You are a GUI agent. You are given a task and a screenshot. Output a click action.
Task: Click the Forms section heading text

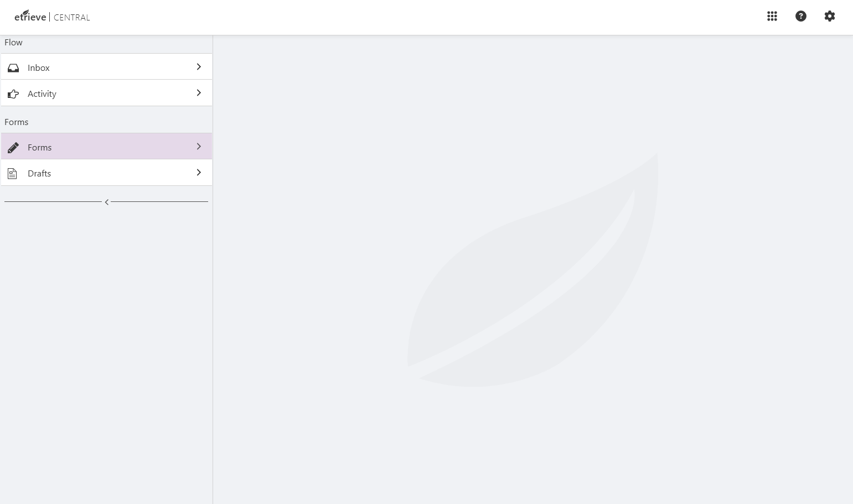click(17, 122)
